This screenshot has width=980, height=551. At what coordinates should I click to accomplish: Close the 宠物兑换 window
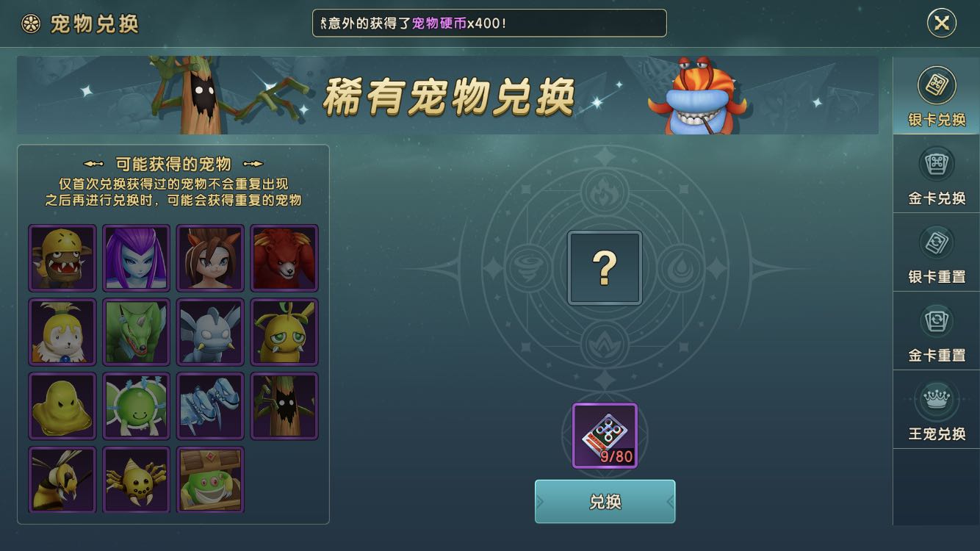click(941, 23)
